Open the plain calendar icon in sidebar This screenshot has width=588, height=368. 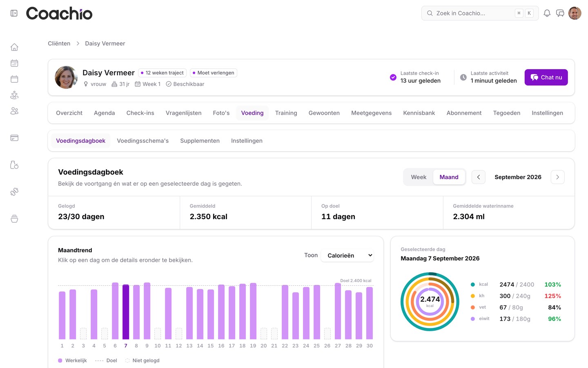(x=14, y=79)
